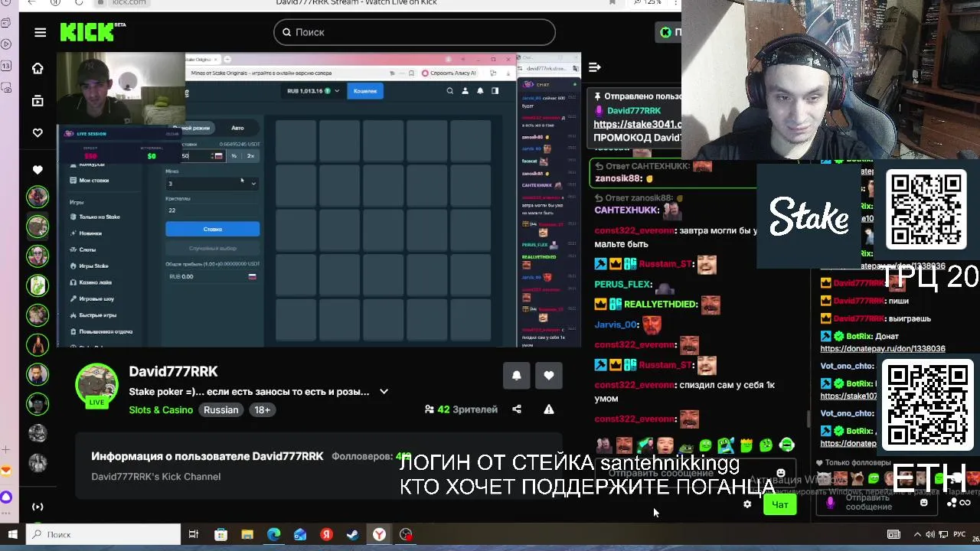Open Слоты in the Stake sidebar
The width and height of the screenshot is (980, 551).
pos(83,249)
